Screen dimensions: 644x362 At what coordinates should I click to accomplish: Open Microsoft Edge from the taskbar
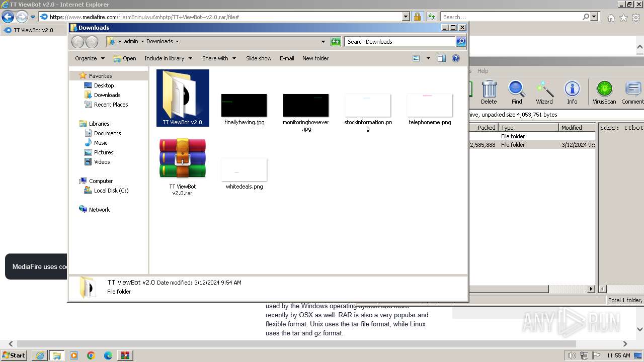click(x=108, y=355)
